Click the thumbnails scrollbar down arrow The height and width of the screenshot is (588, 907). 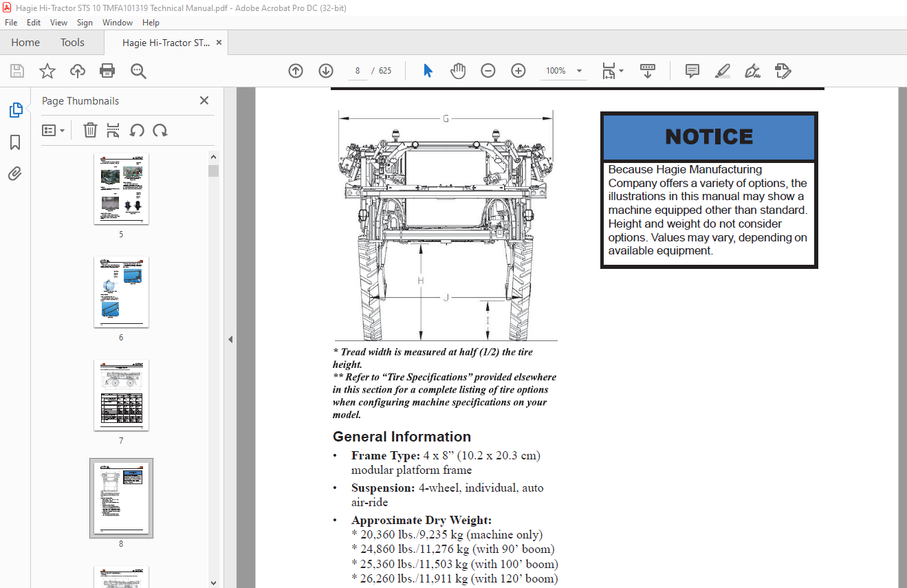pyautogui.click(x=213, y=582)
